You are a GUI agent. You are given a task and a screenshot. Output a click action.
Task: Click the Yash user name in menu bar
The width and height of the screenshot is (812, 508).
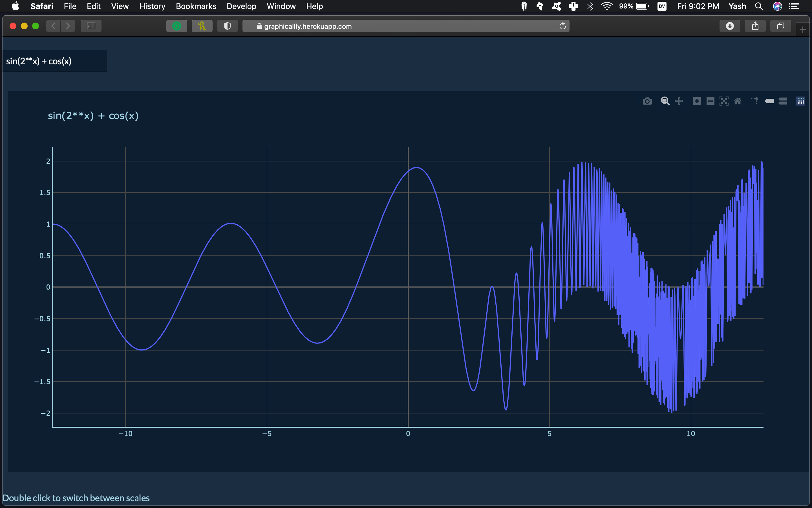[x=737, y=6]
